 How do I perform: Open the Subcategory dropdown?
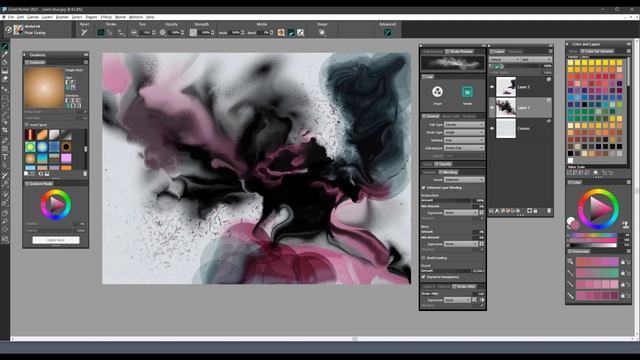[x=464, y=148]
